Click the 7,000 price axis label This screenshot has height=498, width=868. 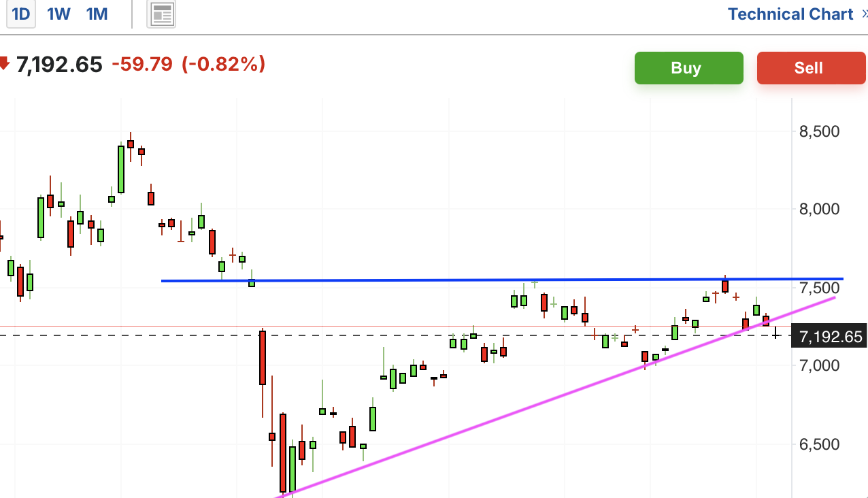click(x=819, y=366)
